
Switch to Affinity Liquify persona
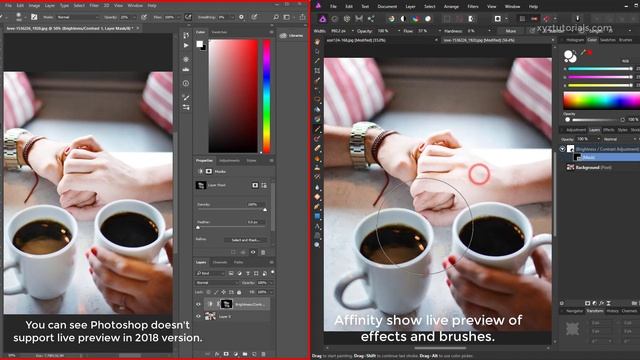click(335, 19)
